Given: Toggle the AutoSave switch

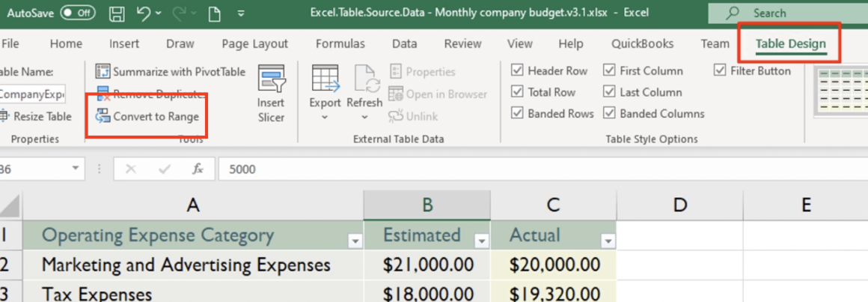Looking at the screenshot, I should point(77,13).
